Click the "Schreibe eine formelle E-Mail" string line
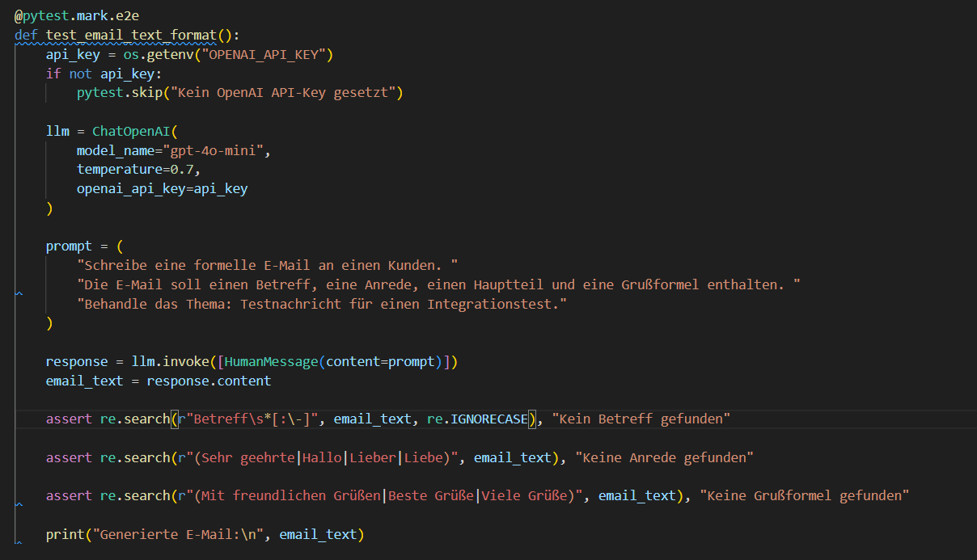 (267, 265)
